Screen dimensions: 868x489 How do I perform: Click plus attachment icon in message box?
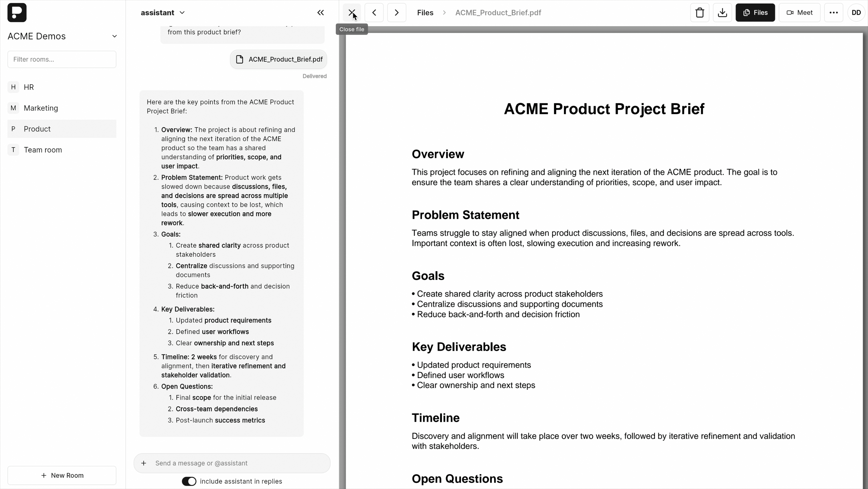click(x=144, y=463)
